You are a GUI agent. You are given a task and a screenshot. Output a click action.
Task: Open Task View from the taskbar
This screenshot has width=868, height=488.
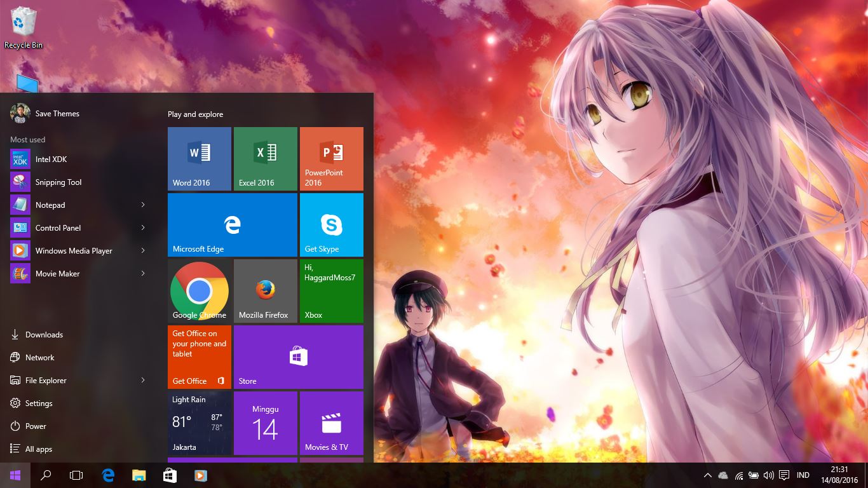pyautogui.click(x=76, y=475)
